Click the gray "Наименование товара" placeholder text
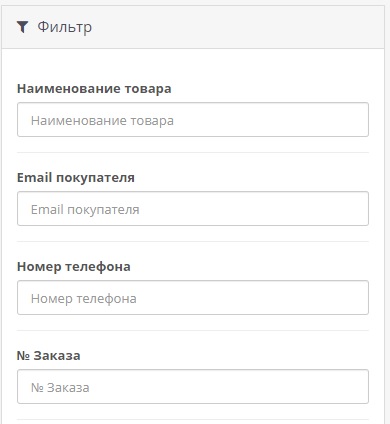The width and height of the screenshot is (390, 424). coord(102,121)
